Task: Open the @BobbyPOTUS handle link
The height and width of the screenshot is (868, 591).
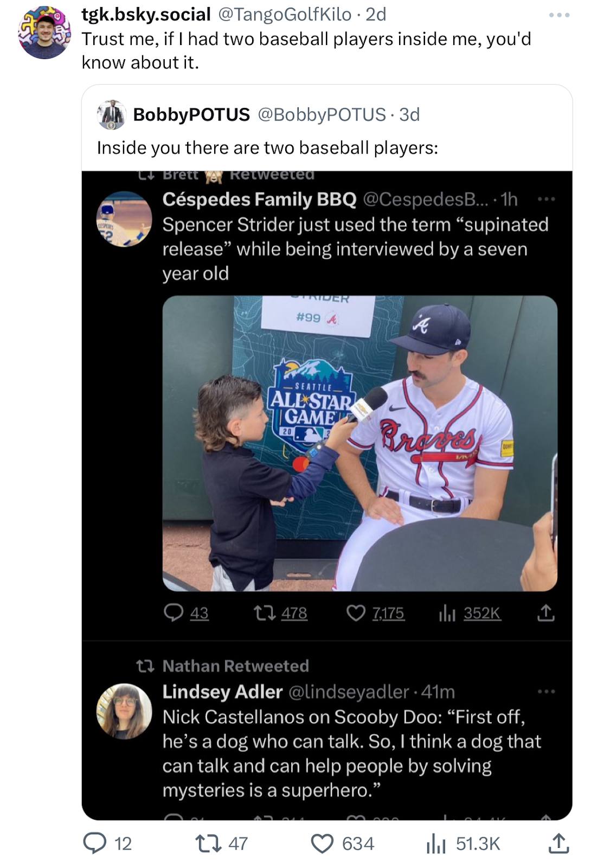Action: [x=322, y=114]
